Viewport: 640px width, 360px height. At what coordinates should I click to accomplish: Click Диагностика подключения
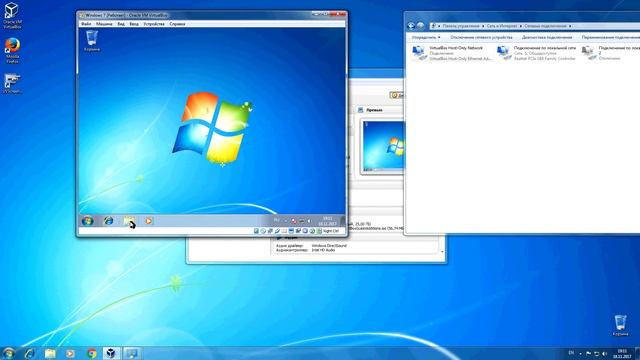547,38
